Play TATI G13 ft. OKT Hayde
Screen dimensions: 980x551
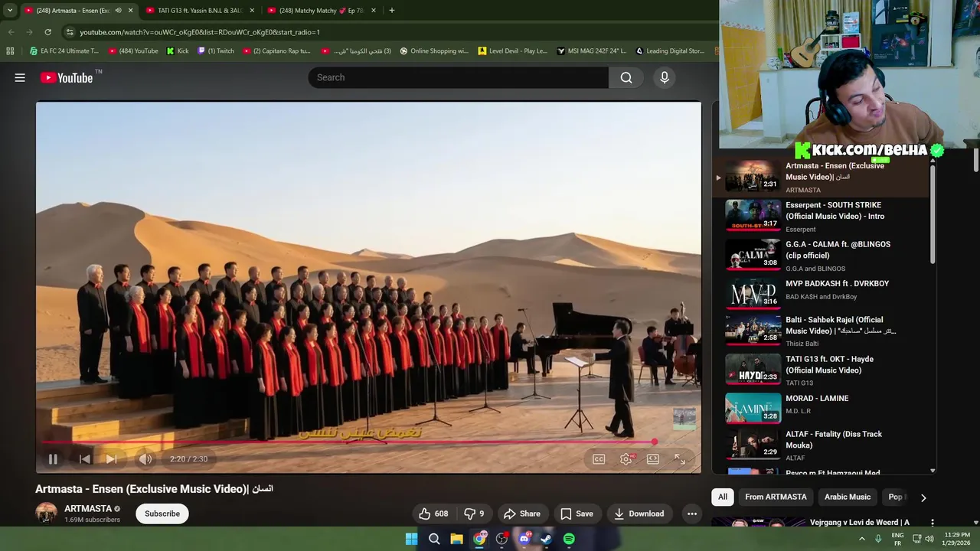coord(822,370)
